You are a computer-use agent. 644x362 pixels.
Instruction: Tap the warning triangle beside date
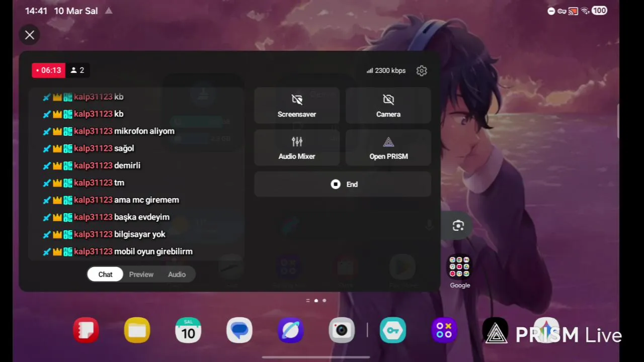109,11
